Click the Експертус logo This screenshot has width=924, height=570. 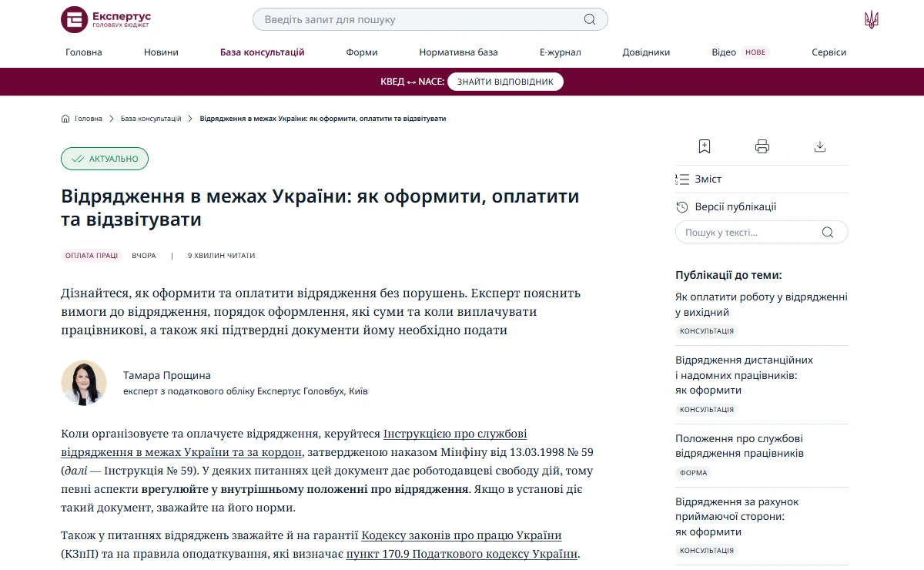106,19
